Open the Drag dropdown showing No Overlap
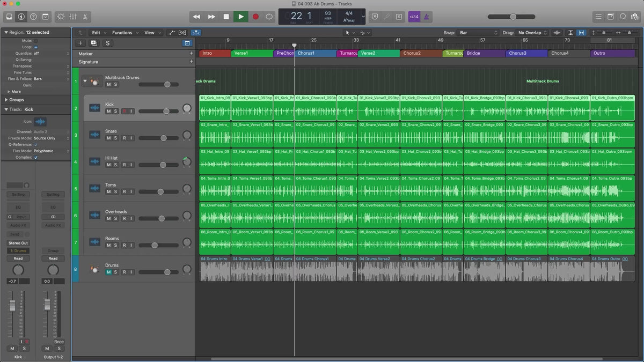The width and height of the screenshot is (644, 362). (x=532, y=33)
